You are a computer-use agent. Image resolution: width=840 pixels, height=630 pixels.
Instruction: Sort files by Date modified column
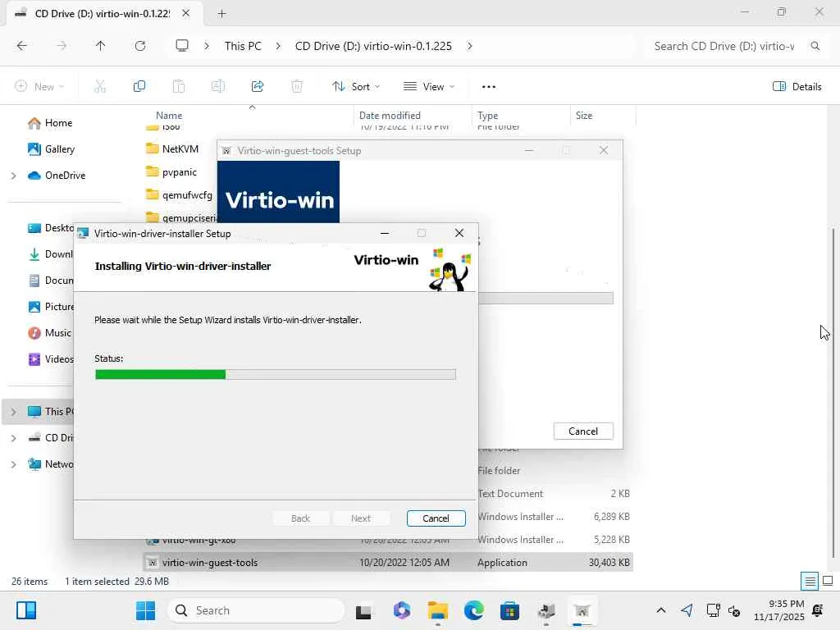(390, 115)
